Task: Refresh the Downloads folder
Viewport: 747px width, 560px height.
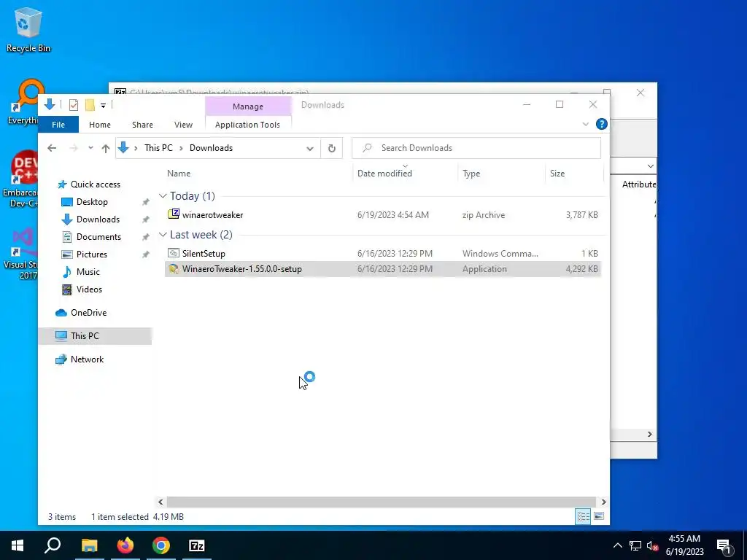Action: tap(332, 148)
